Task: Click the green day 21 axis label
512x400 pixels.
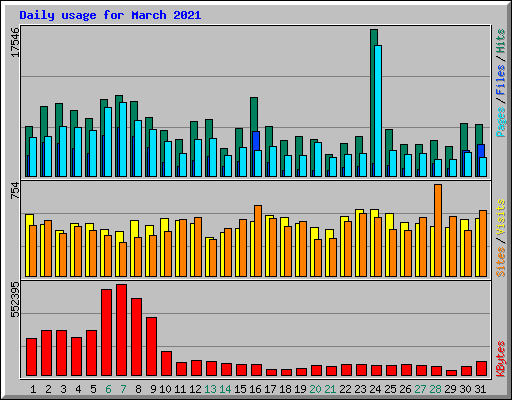Action: click(x=330, y=389)
